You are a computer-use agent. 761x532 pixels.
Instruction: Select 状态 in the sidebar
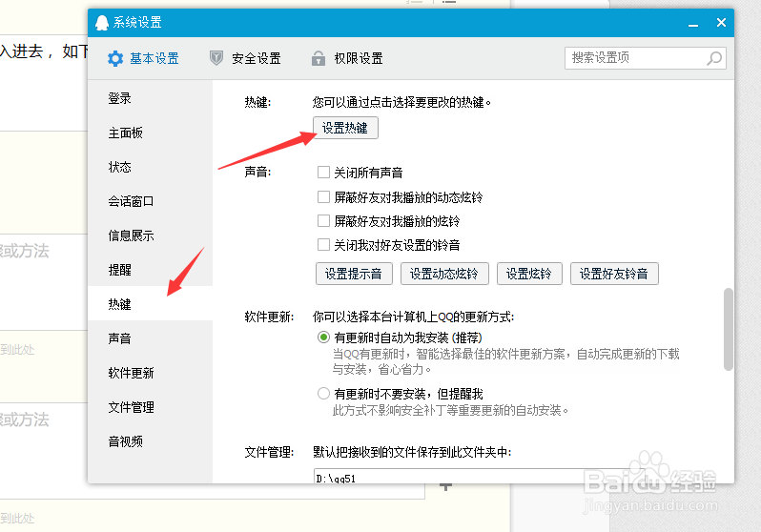[151, 168]
